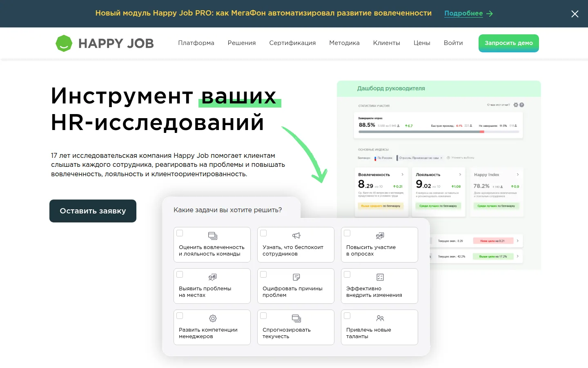Open the Клиенты page

[x=387, y=43]
